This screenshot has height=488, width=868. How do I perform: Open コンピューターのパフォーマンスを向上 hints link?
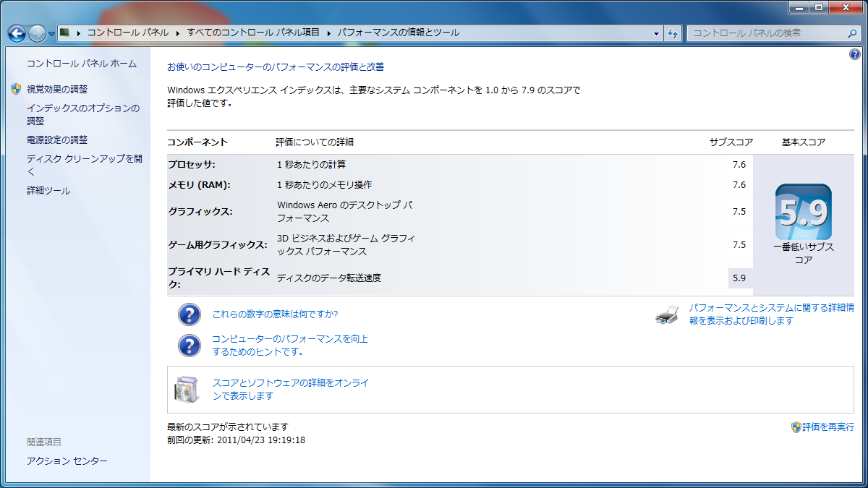(x=290, y=345)
